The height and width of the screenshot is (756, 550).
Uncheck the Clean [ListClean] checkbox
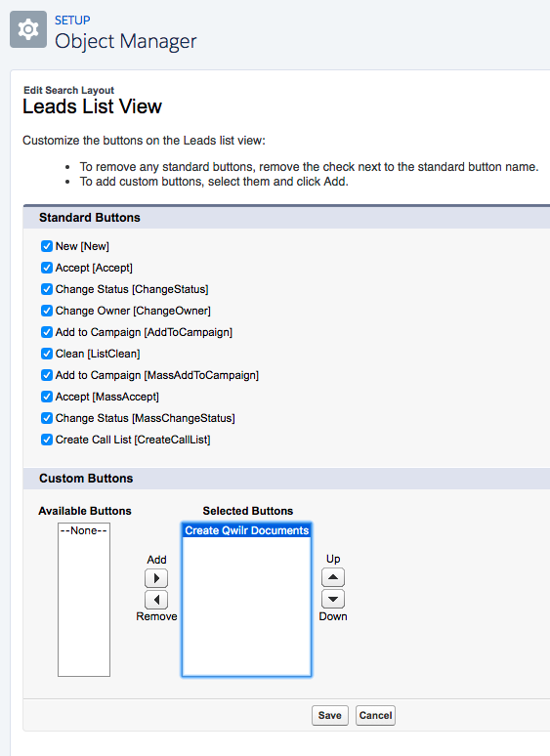[47, 354]
